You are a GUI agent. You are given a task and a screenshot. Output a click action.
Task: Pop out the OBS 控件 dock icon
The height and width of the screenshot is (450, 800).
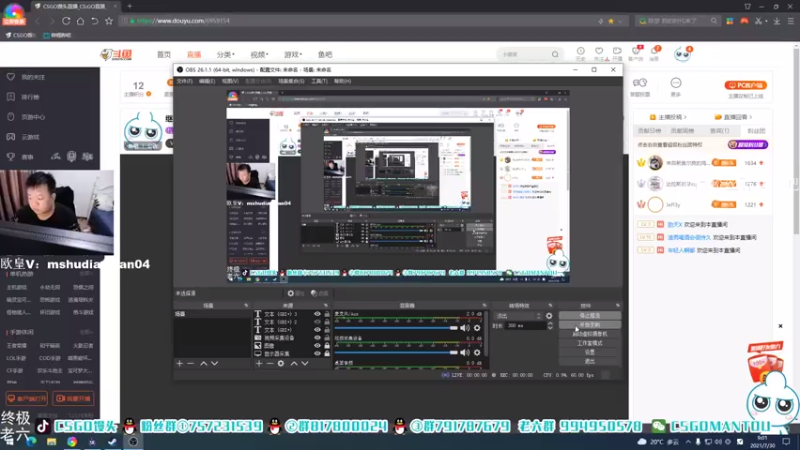pos(617,306)
